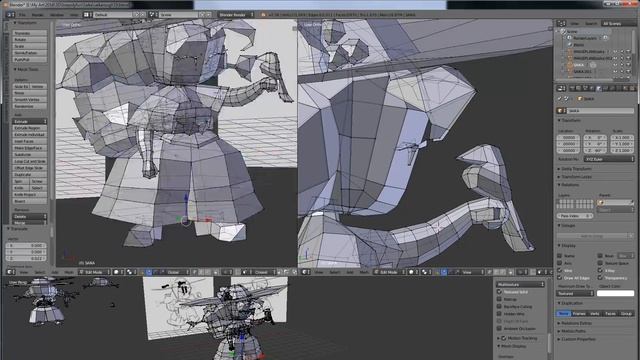This screenshot has height=360, width=640.
Task: Click the Loop Cut and Slide button
Action: 30,161
